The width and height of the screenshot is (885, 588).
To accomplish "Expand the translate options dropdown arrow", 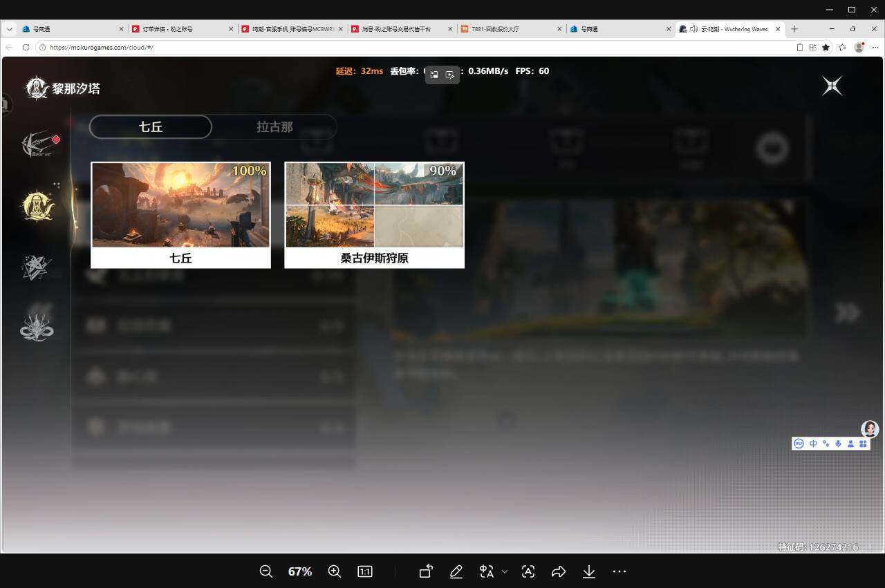I will [505, 571].
